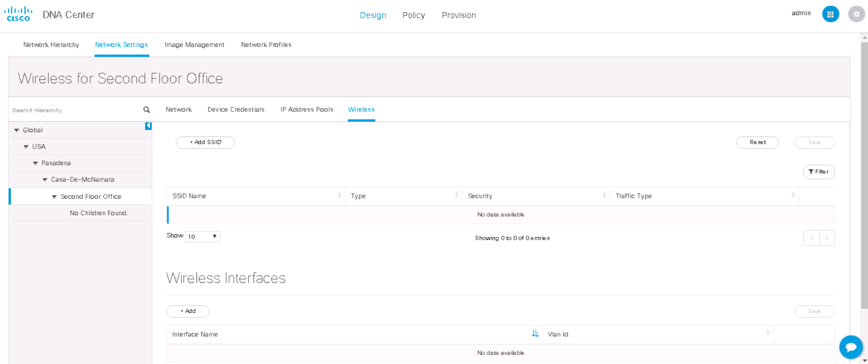This screenshot has height=364, width=868.
Task: Select USA in the hierarchy tree
Action: [39, 147]
